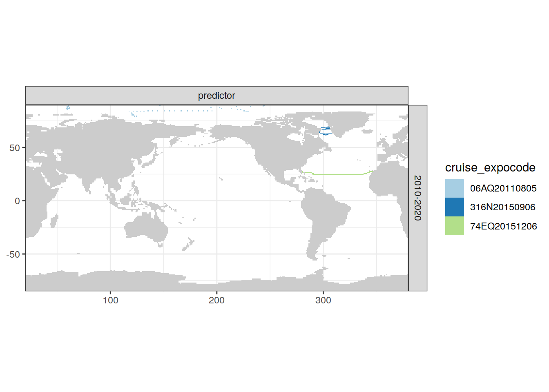
Task: Click the predictor facet strip header
Action: tap(216, 96)
